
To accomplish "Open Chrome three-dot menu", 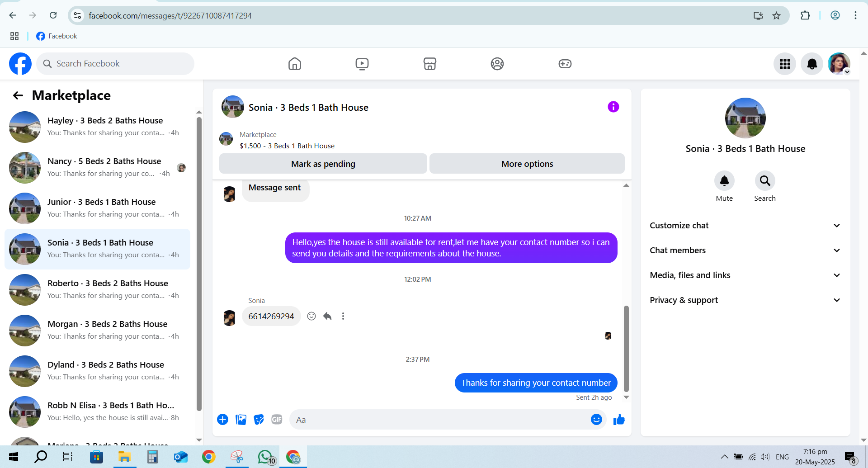I will (855, 15).
